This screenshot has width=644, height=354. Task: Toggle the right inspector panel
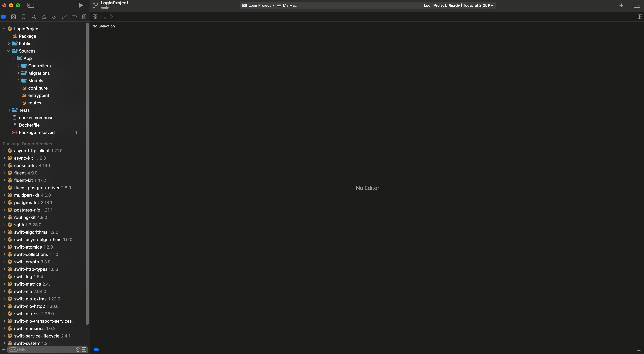pos(637,5)
